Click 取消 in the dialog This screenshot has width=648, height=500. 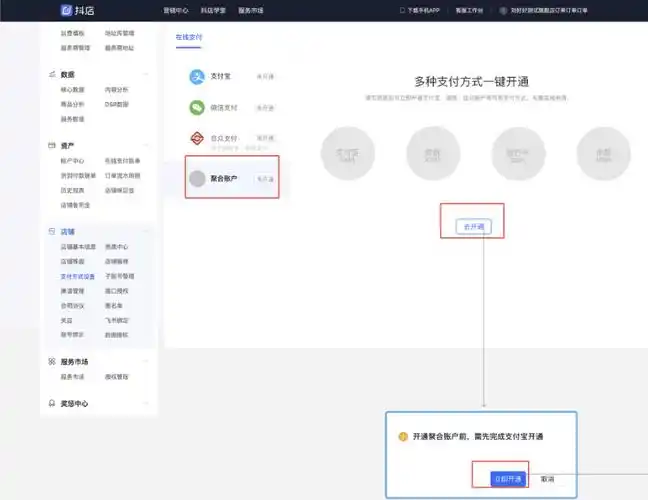click(547, 479)
